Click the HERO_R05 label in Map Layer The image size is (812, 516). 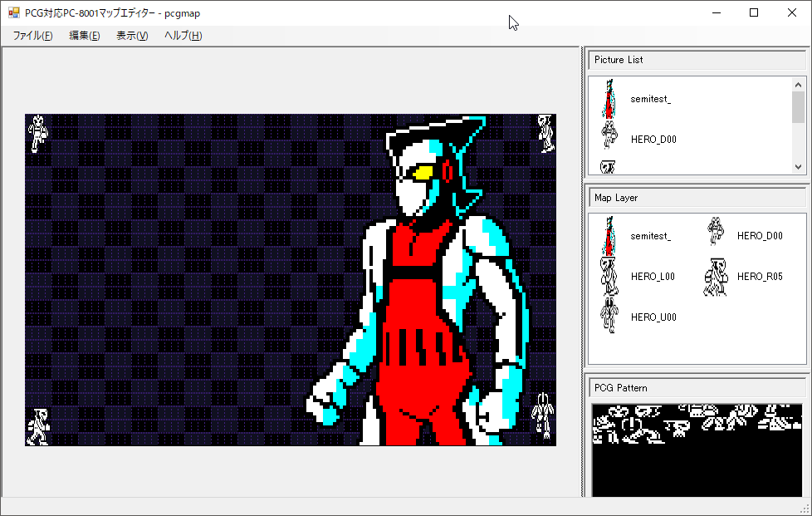(x=760, y=277)
